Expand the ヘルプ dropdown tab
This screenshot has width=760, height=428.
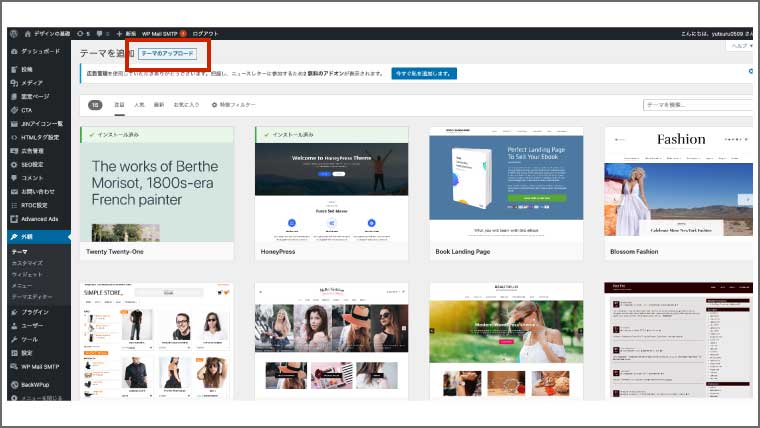click(741, 46)
